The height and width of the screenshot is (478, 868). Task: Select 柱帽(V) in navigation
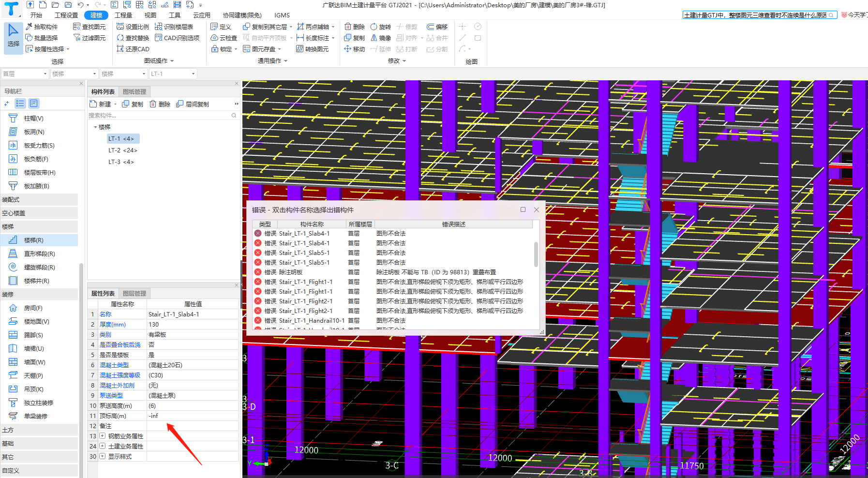[x=33, y=118]
